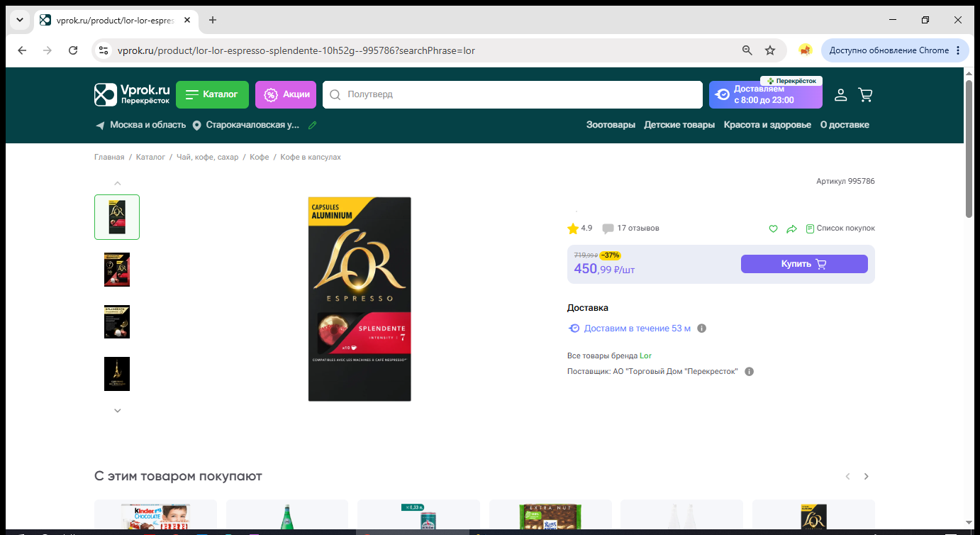The image size is (980, 535).
Task: Open the Chrome tab search dropdown
Action: point(20,20)
